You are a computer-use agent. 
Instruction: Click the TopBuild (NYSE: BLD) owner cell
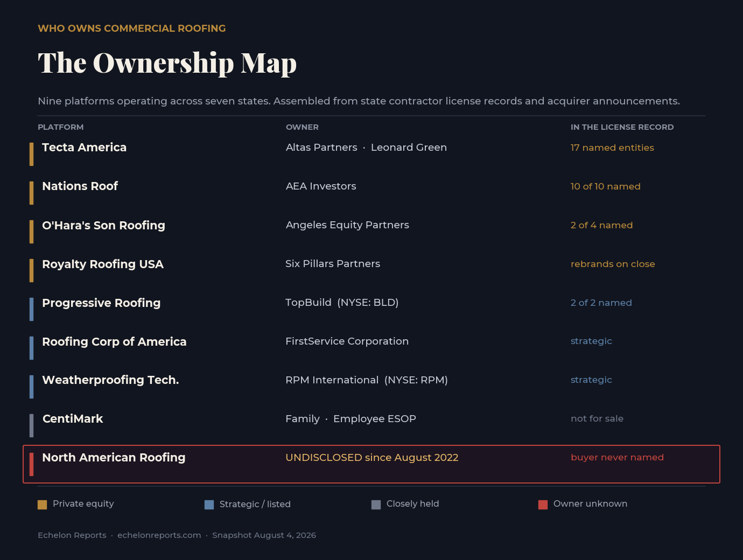pos(342,303)
